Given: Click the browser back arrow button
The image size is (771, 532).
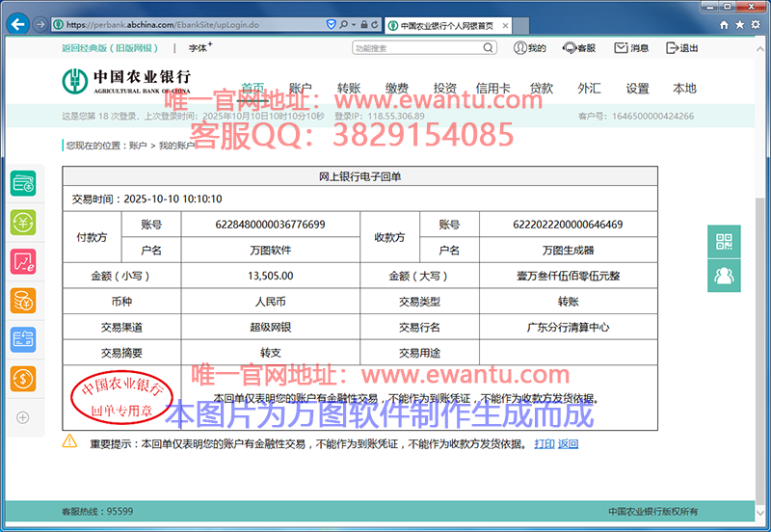Looking at the screenshot, I should (x=17, y=24).
